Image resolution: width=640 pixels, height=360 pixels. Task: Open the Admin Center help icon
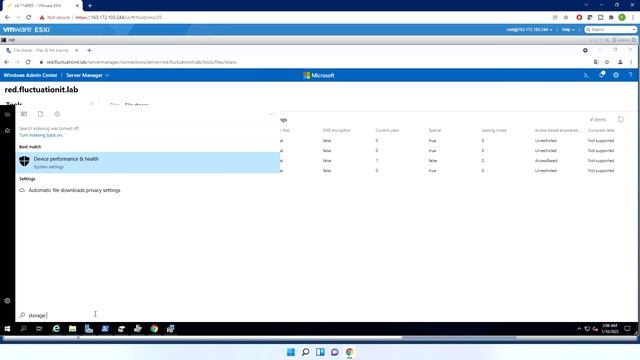(630, 75)
